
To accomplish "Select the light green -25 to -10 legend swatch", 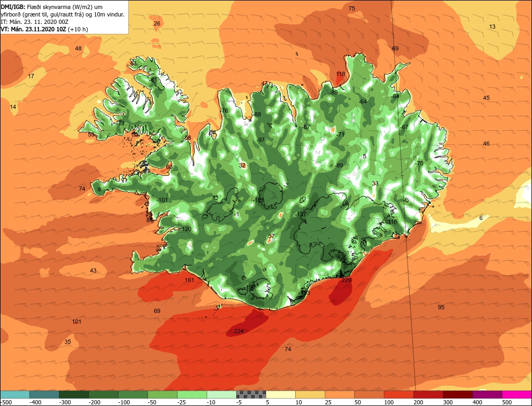I will (192, 394).
